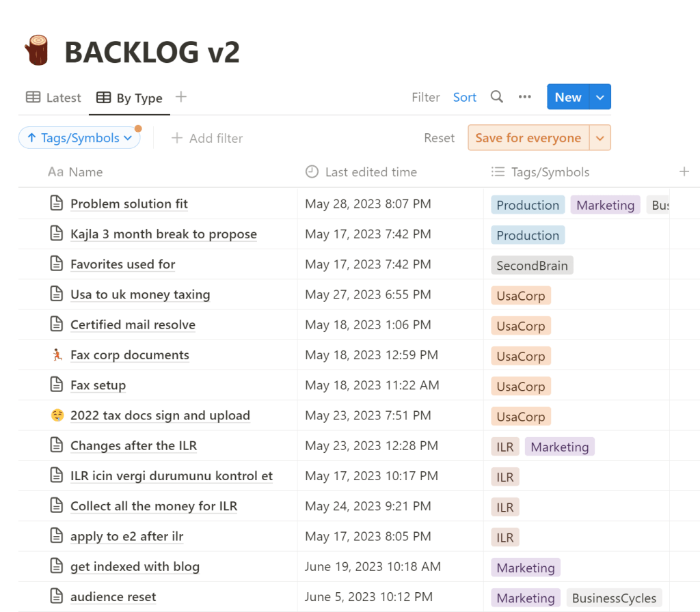Click page icon of Kajla 3 month break
This screenshot has height=612, width=700.
56,234
